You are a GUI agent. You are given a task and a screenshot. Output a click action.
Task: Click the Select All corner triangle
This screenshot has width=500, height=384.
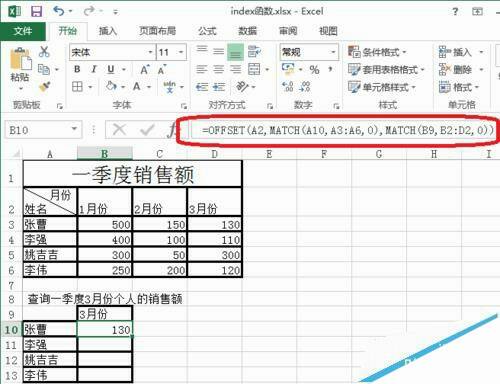coord(15,154)
